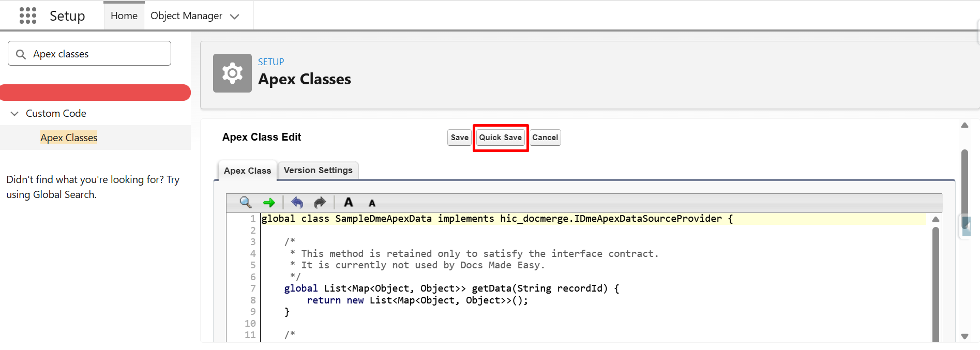Screen dimensions: 980x350
Task: Increase editor font size with large A
Action: [x=349, y=202]
